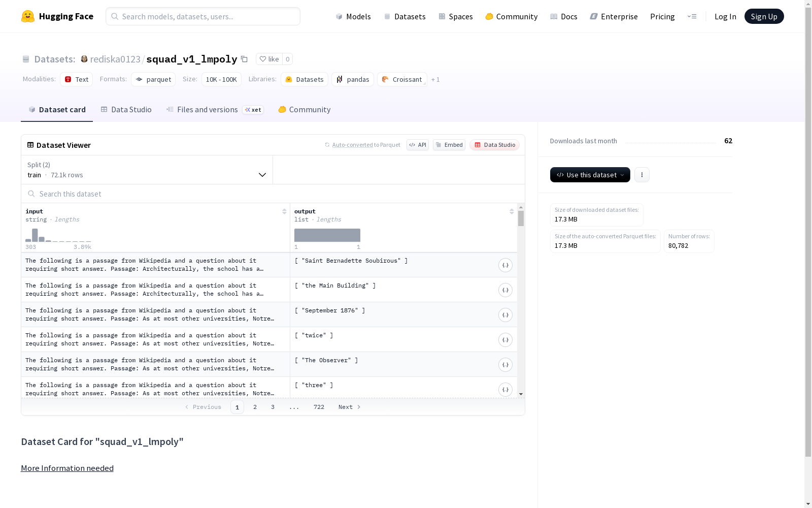Expand JSON cell for "three" row
Viewport: 812px width, 508px height.
click(505, 390)
